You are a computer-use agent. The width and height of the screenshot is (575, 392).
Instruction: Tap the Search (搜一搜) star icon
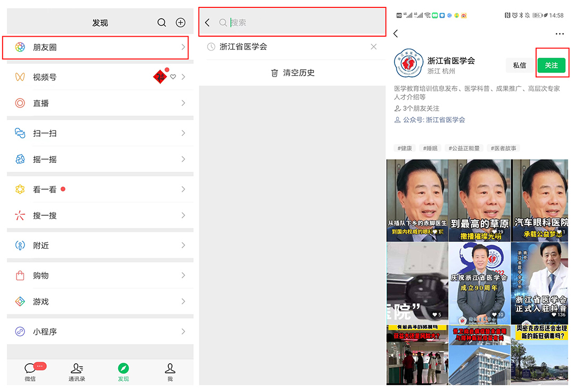tap(20, 215)
